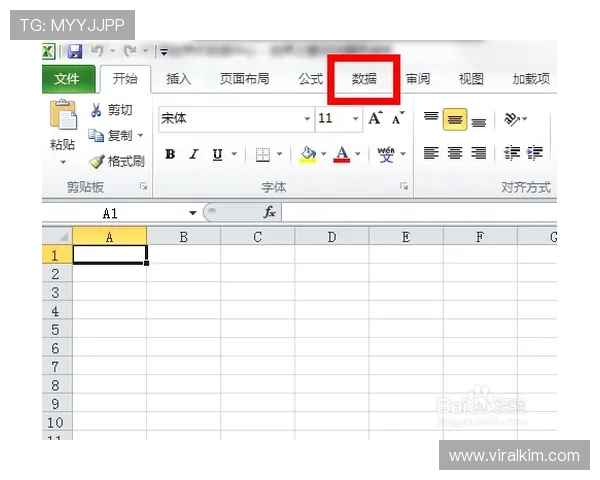The width and height of the screenshot is (600, 480).
Task: Decrease font size with small A
Action: coord(398,118)
